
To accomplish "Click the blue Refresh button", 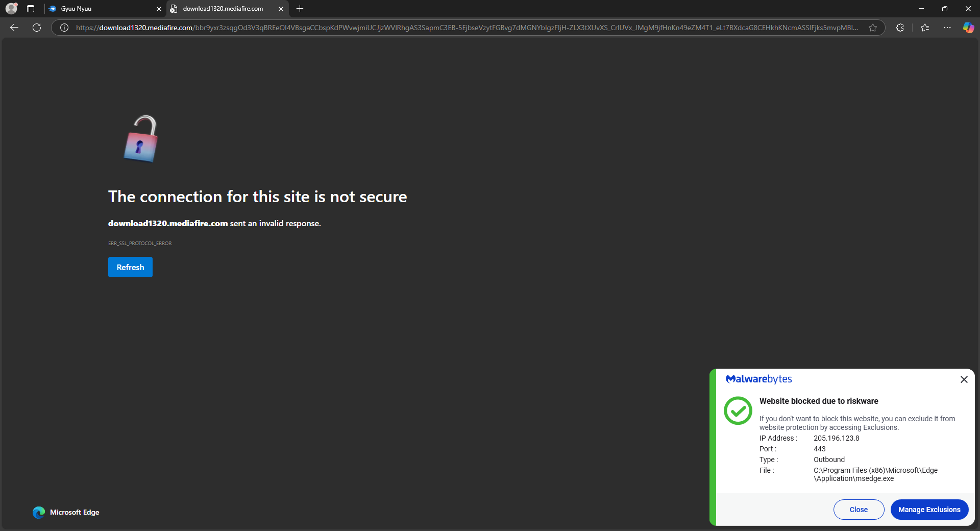I will click(x=130, y=267).
